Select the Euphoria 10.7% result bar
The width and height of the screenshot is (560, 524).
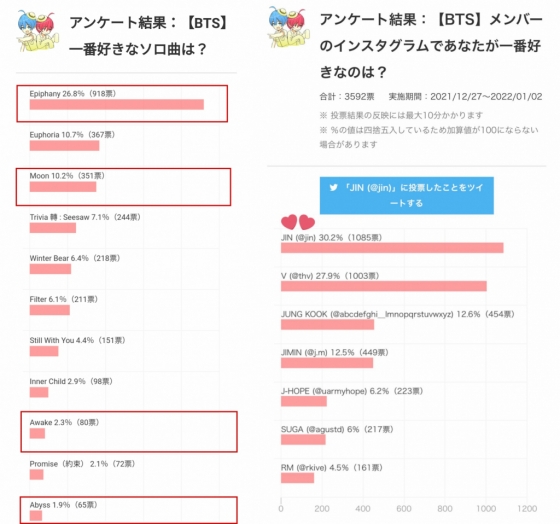64,145
